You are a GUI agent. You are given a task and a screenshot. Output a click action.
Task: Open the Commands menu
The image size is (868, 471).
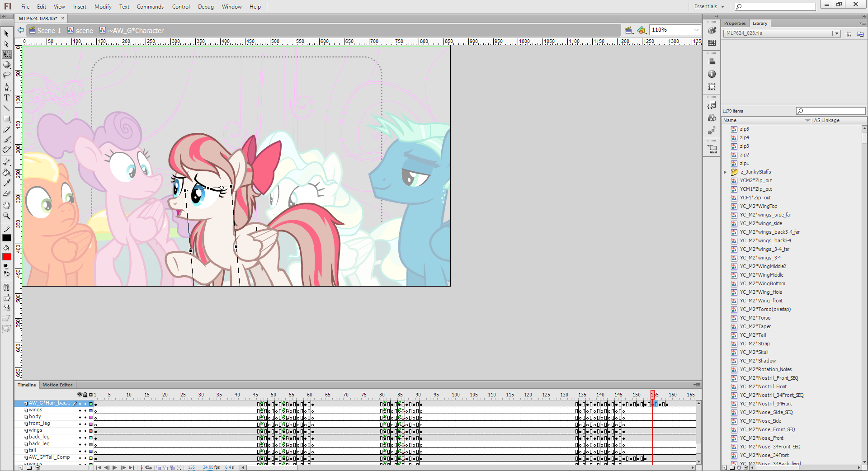click(x=151, y=6)
